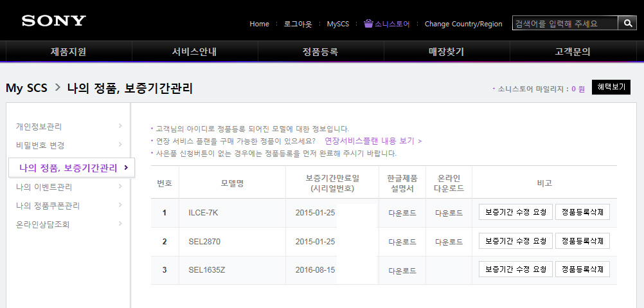Viewport: 644px width, 308px height.
Task: Click the SONY logo
Action: pos(54,21)
